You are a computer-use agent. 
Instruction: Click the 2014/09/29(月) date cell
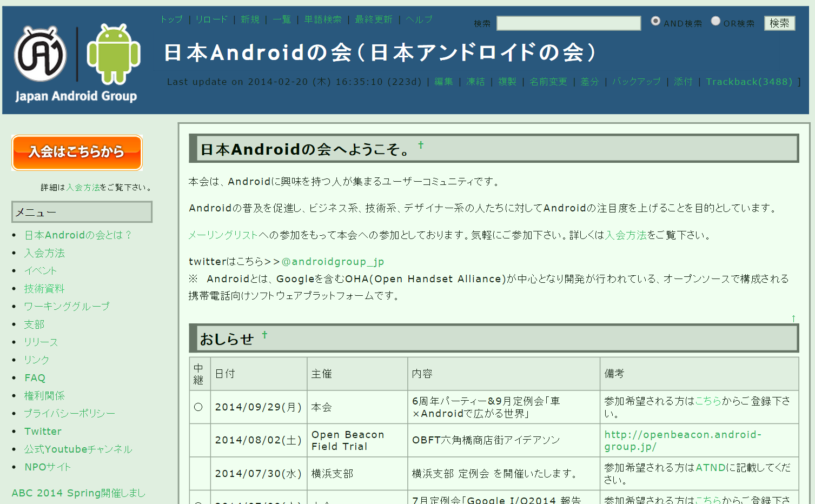[259, 407]
